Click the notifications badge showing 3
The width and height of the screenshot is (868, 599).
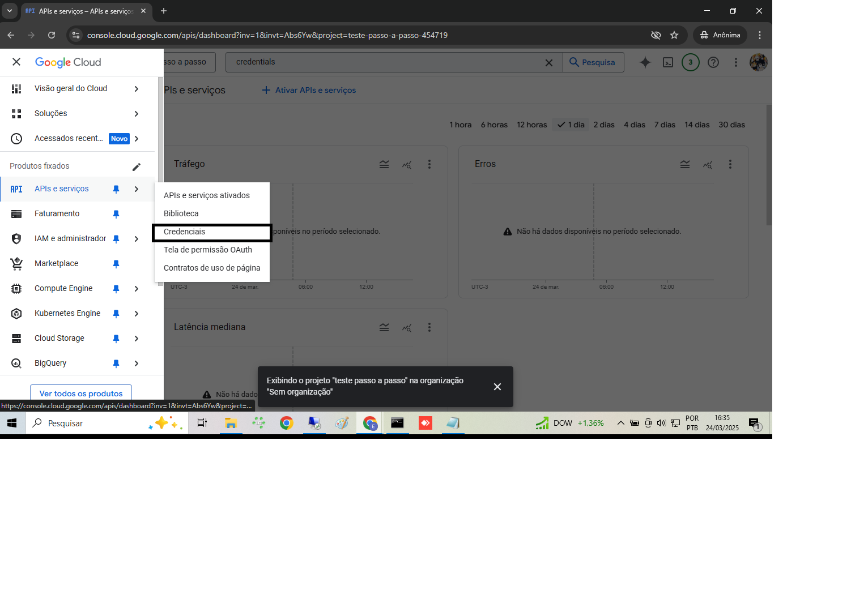point(690,62)
